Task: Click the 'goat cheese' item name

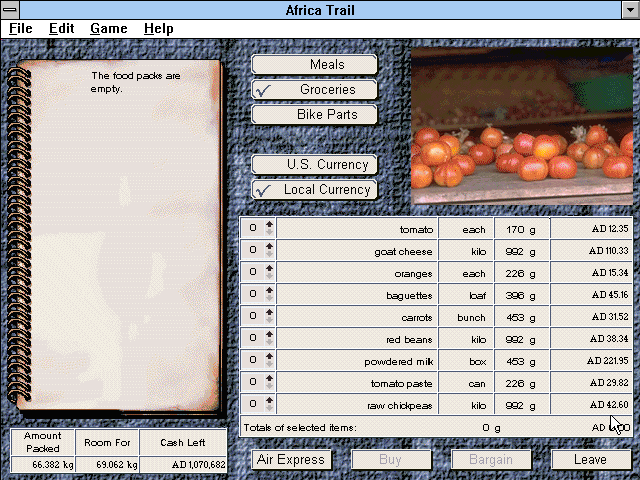Action: (x=403, y=252)
